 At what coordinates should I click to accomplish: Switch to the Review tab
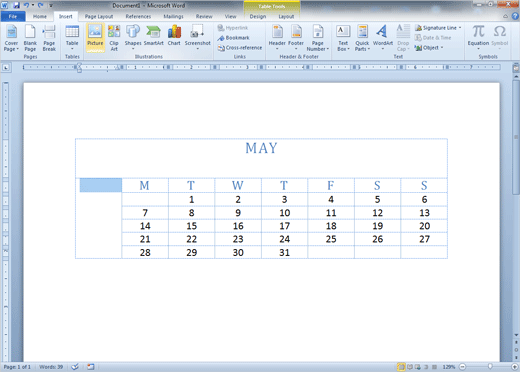(204, 16)
